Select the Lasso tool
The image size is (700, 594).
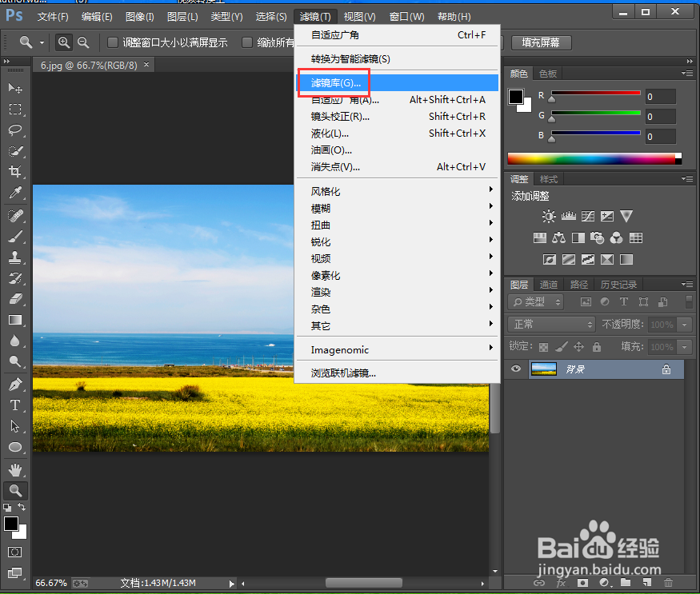pos(15,130)
